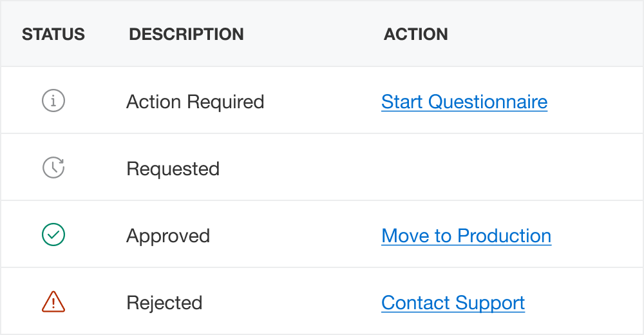Sort by the STATUS column header
The height and width of the screenshot is (335, 644).
tap(53, 34)
